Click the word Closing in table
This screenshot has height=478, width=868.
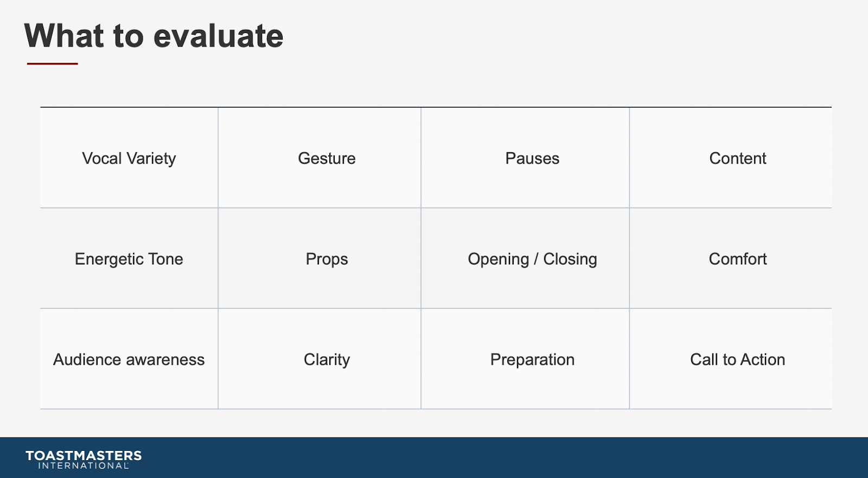coord(570,260)
